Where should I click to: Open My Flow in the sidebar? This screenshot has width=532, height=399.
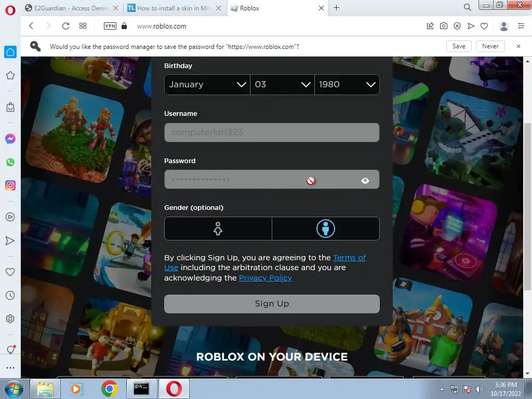(10, 241)
